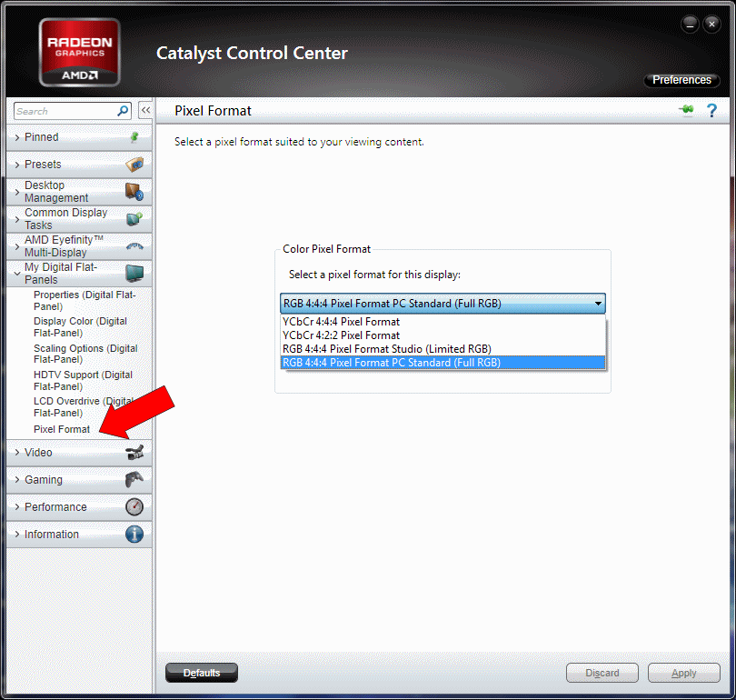The height and width of the screenshot is (700, 736).
Task: Click the Defaults button
Action: [x=202, y=673]
